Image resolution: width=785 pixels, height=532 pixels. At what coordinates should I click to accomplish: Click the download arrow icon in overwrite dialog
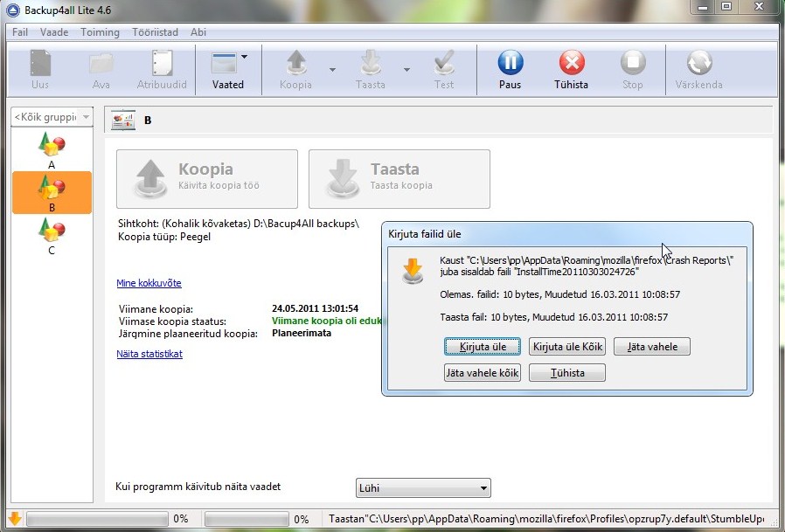tap(413, 271)
